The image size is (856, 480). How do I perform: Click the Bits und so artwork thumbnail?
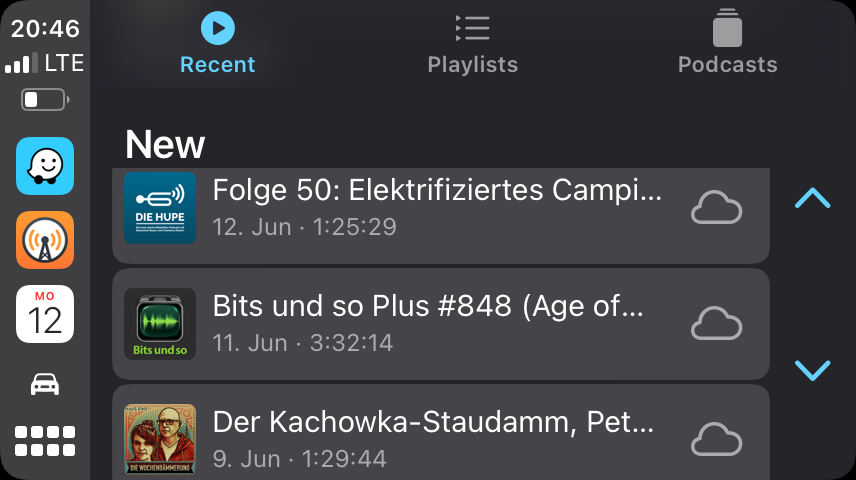[160, 324]
